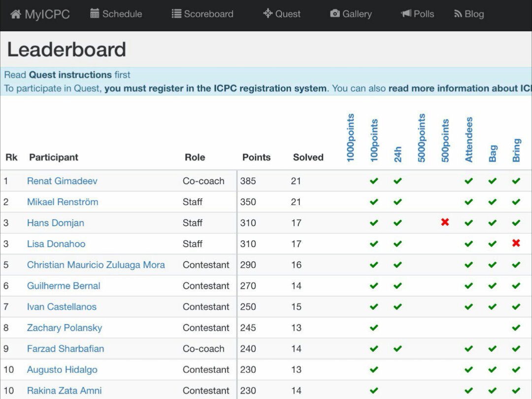Viewport: 532px width, 399px height.
Task: Click the Quest crosshair icon
Action: 267,13
